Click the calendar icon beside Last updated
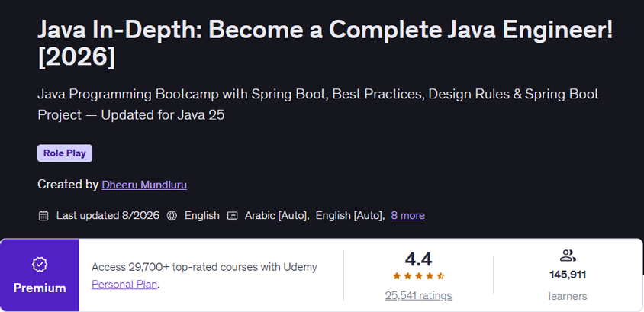Viewport: 644px width, 312px height. tap(43, 216)
